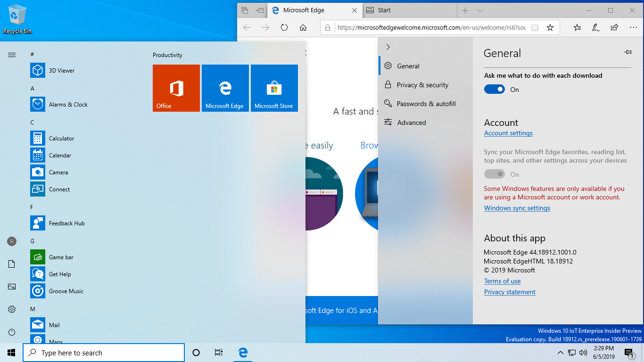Switch to the Start tab in Edge

tap(409, 10)
